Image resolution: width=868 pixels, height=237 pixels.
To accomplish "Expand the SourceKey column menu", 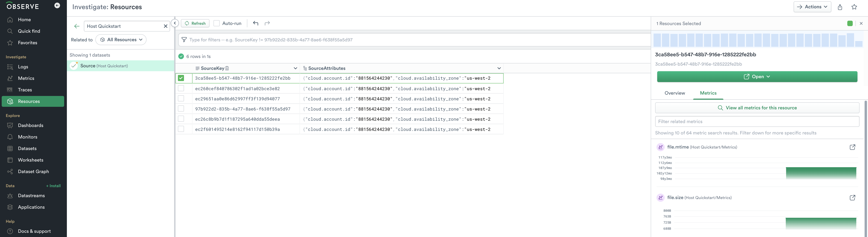I will point(295,68).
